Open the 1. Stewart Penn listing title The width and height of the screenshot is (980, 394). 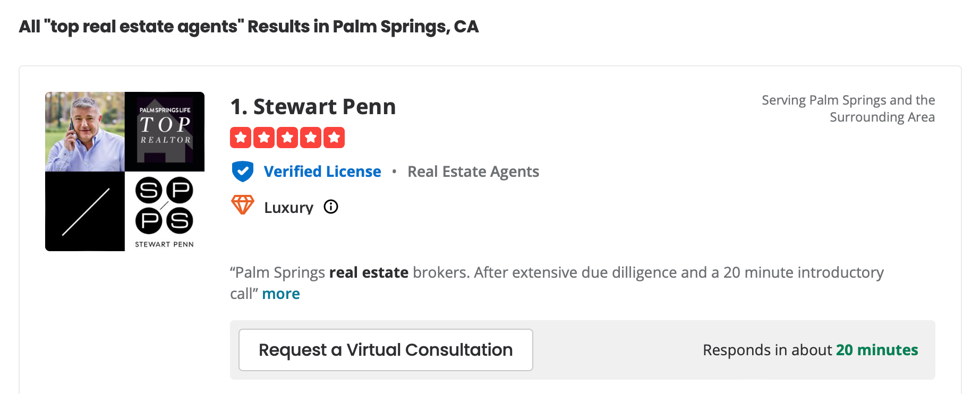313,107
